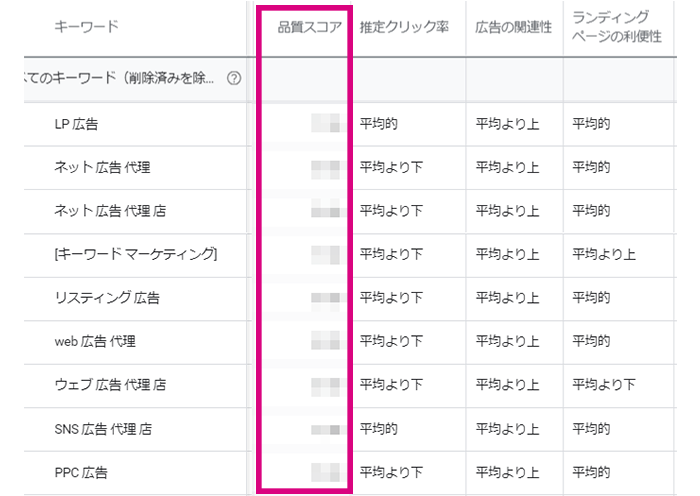Open keyword ネット 広告 代理店
700x496 pixels.
coord(110,211)
